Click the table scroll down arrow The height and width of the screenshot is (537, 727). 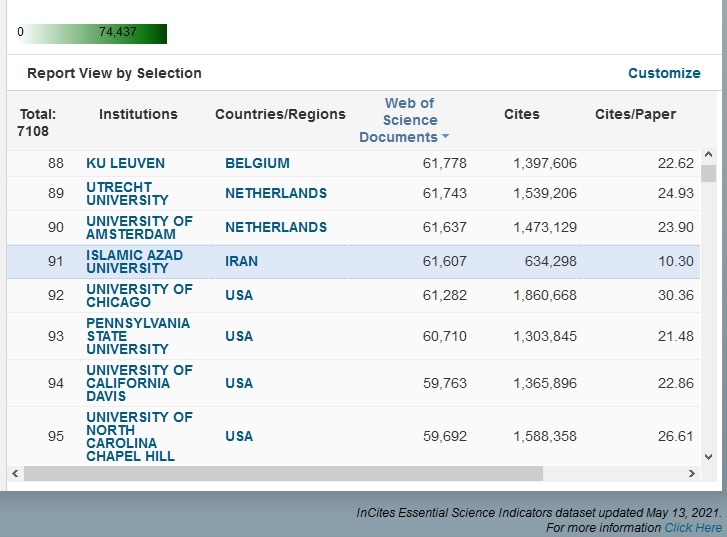pyautogui.click(x=708, y=457)
